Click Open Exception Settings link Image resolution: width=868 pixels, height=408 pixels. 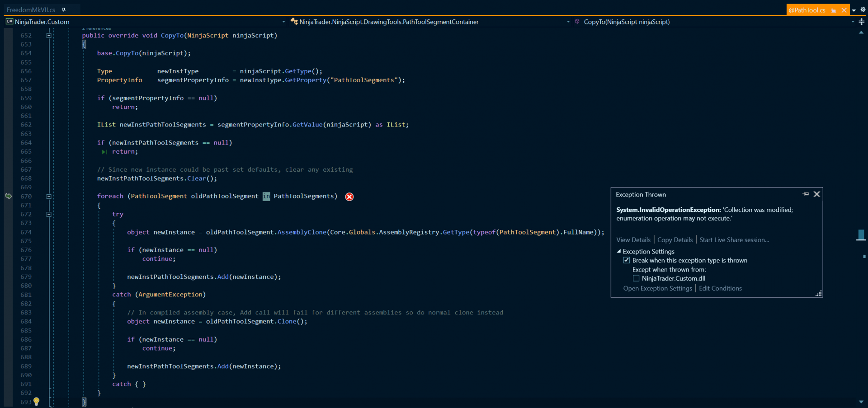coord(658,288)
